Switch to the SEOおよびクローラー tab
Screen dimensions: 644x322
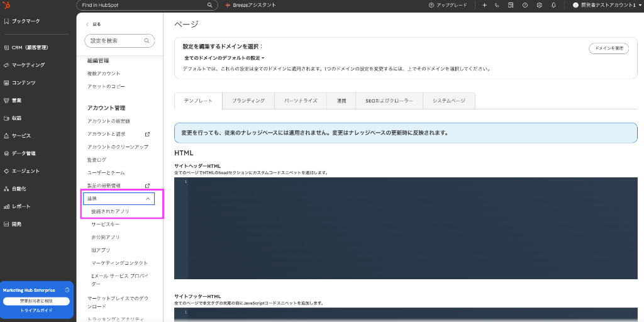(389, 101)
